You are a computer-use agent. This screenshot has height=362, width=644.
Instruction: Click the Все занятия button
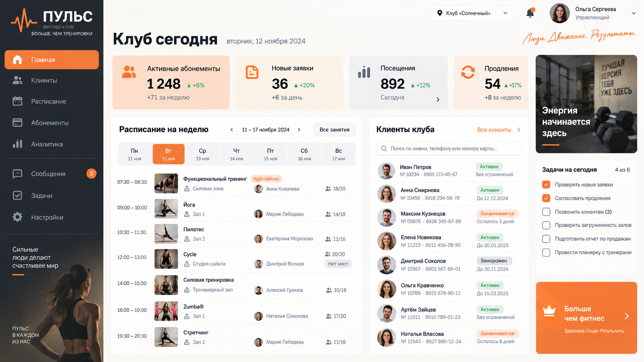334,130
